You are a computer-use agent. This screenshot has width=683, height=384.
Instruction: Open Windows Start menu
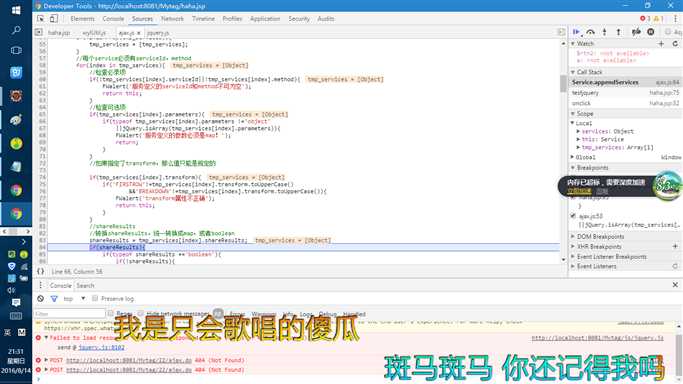tap(16, 10)
